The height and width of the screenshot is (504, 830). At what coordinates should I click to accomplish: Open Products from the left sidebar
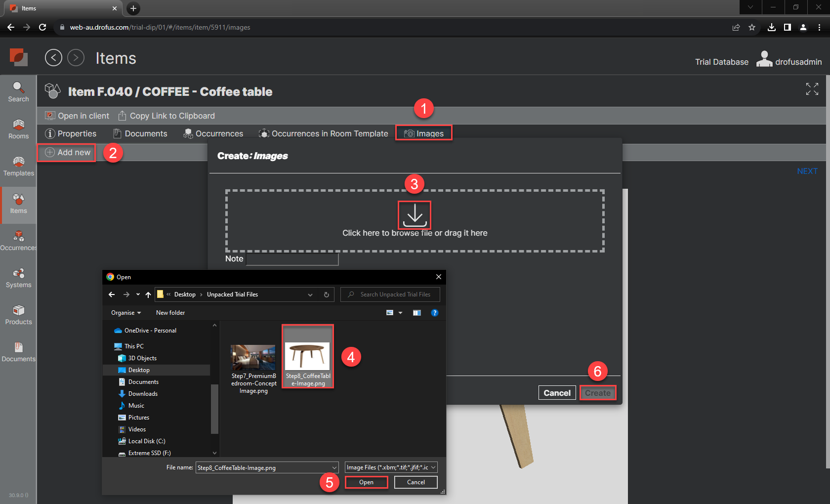click(x=18, y=315)
